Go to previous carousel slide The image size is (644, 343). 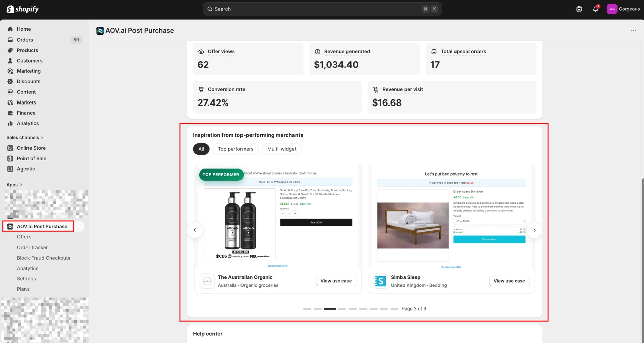pyautogui.click(x=195, y=230)
